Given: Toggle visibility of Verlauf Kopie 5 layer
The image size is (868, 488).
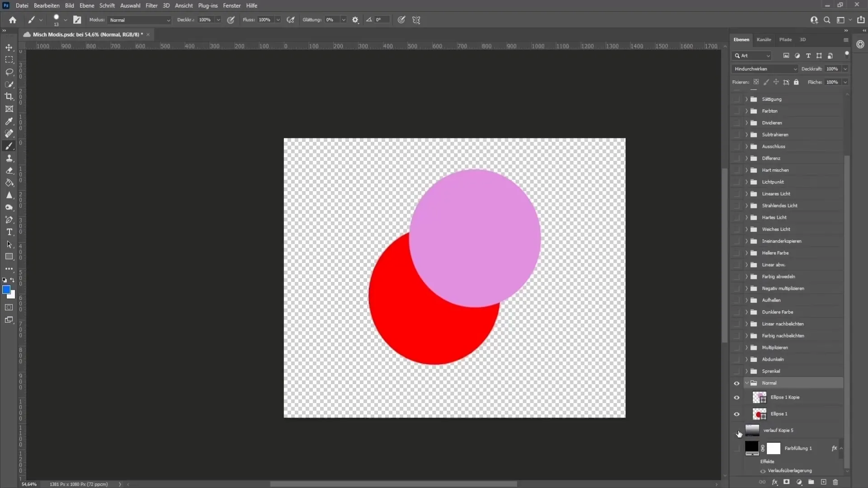Looking at the screenshot, I should click(738, 430).
